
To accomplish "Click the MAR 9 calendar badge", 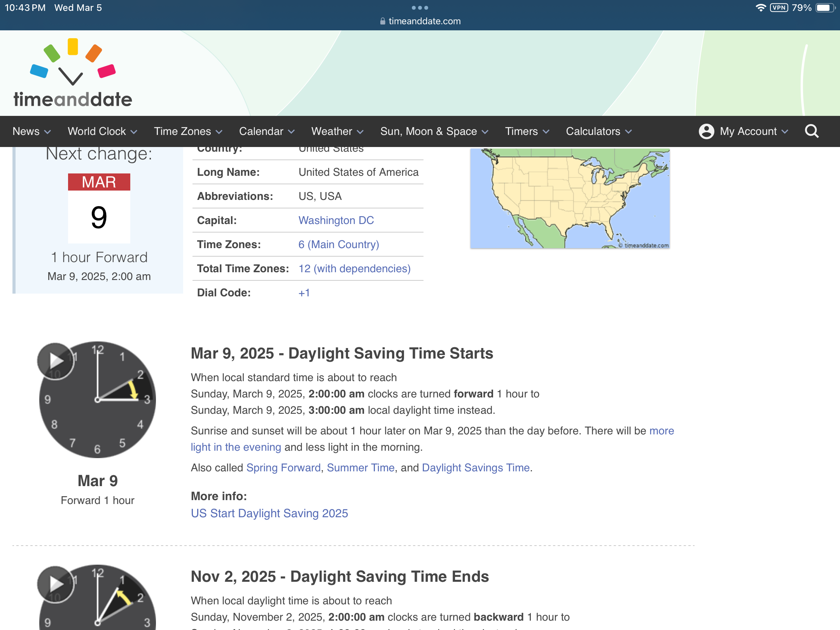I will 99,208.
